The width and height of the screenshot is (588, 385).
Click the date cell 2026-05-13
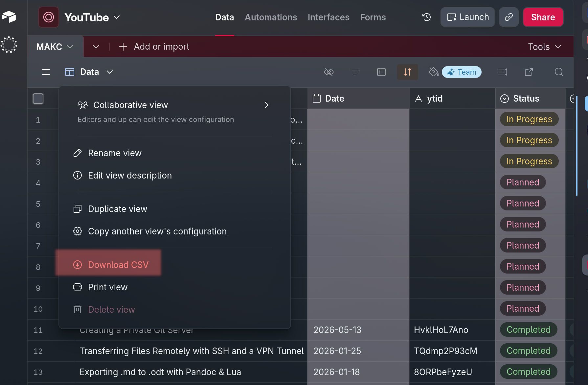[358, 330]
